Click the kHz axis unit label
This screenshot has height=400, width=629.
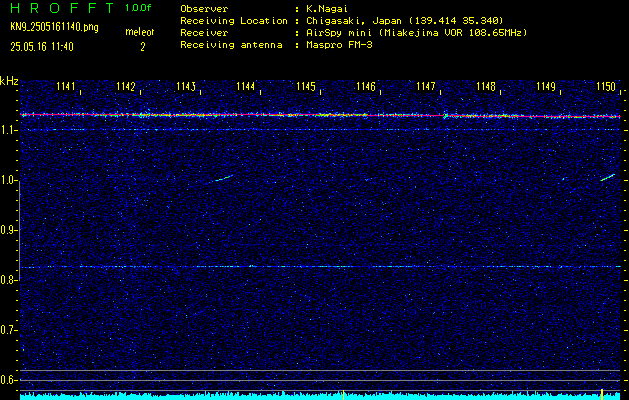point(9,81)
